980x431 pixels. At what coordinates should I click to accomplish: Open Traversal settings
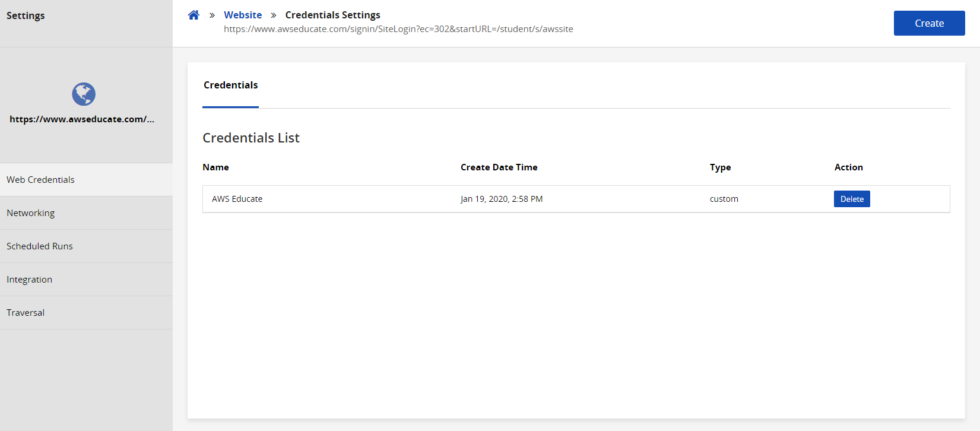(86, 312)
